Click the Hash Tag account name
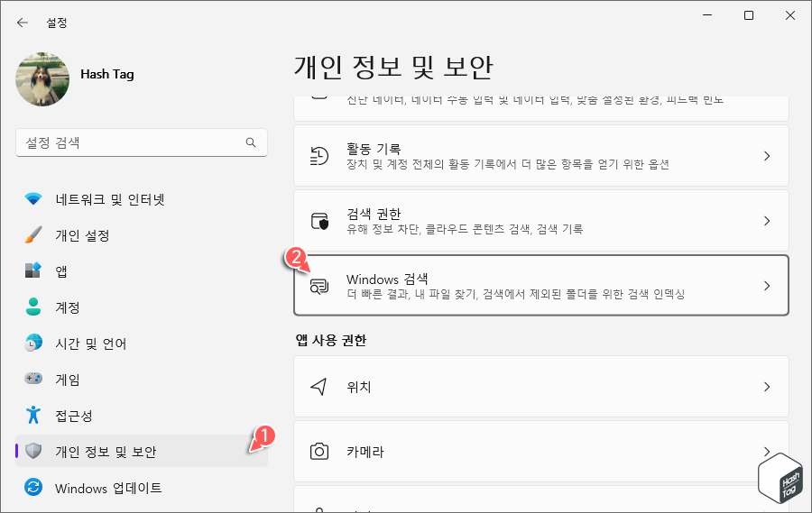The width and height of the screenshot is (812, 513). pos(107,75)
